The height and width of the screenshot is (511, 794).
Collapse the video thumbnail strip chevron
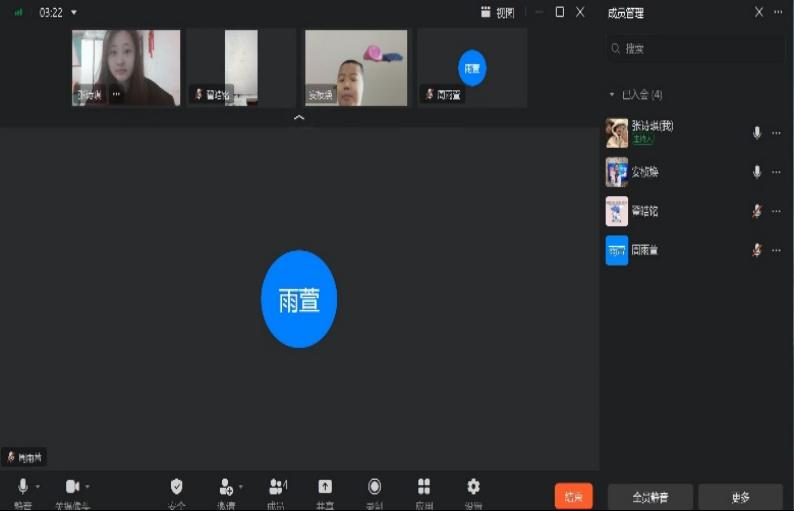pos(299,118)
